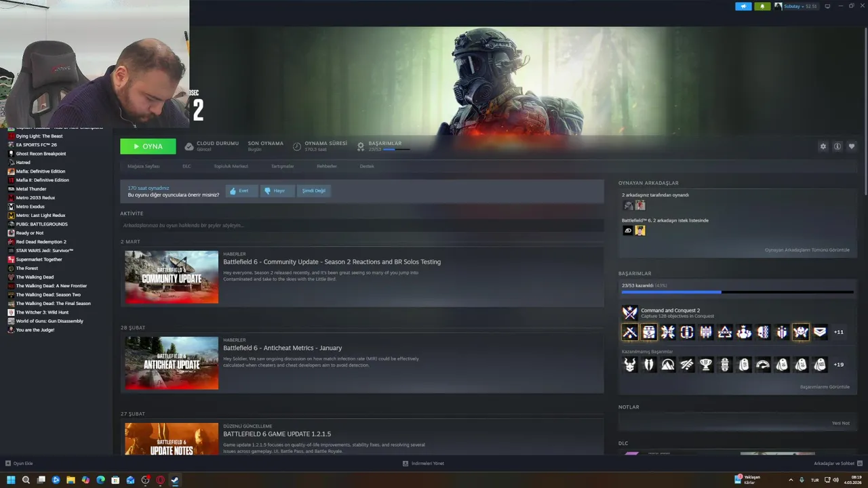Click the activity comment input field

point(362,225)
